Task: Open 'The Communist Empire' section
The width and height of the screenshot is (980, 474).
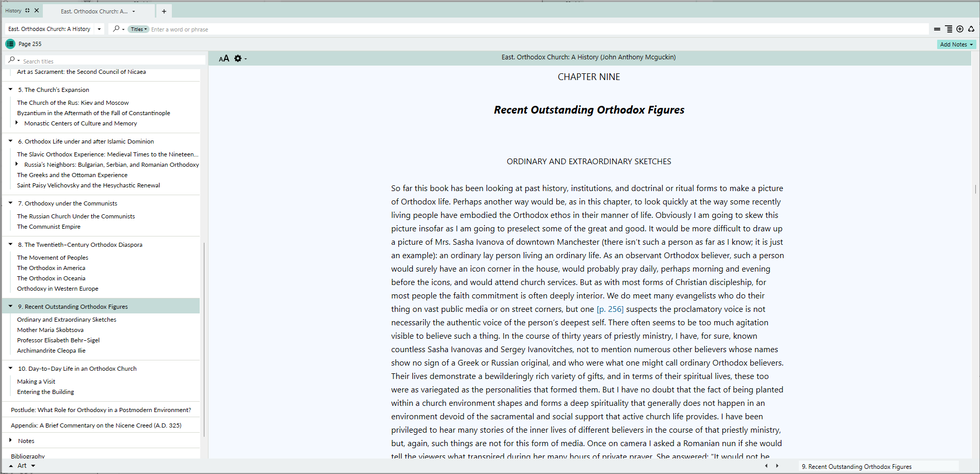Action: (49, 227)
